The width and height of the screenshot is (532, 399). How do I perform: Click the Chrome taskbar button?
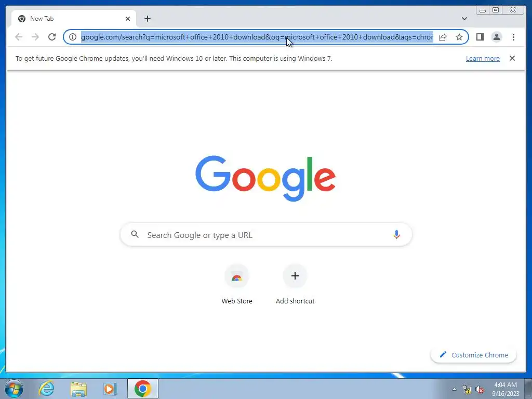click(x=143, y=389)
